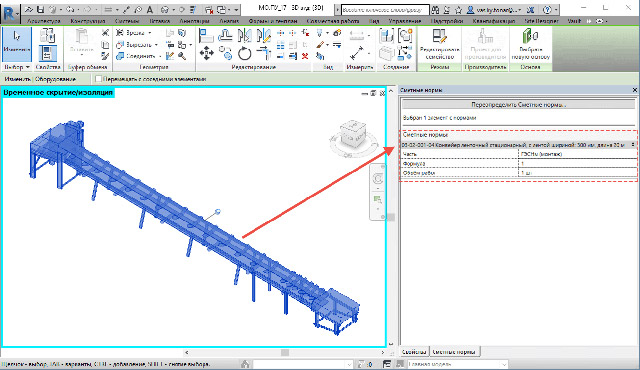Click the red Delete X icon
This screenshot has height=370, width=640.
coord(305,56)
